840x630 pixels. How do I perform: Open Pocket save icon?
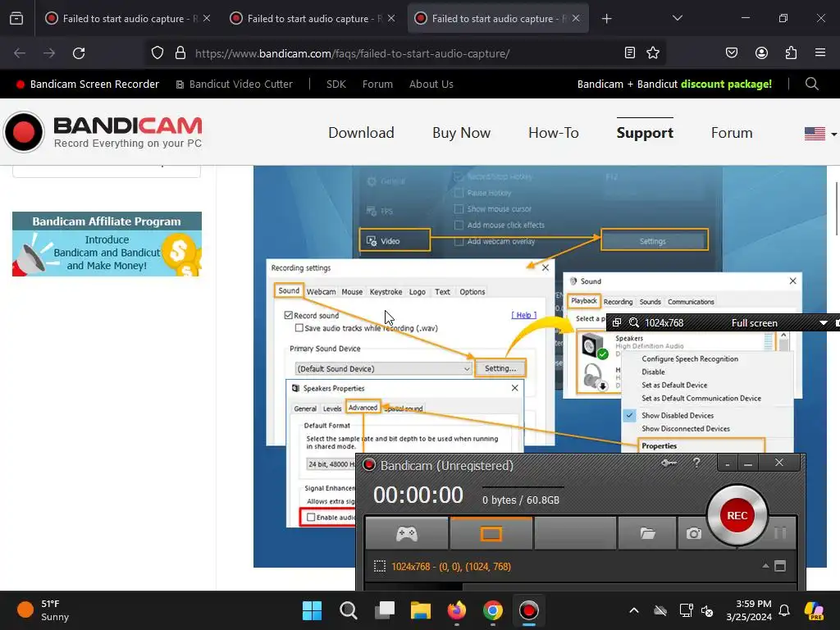(731, 52)
